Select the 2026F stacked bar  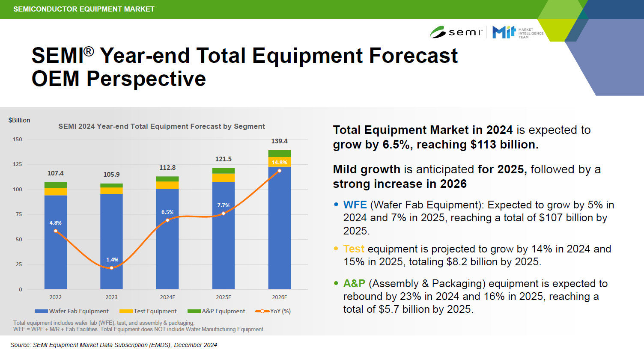(280, 220)
